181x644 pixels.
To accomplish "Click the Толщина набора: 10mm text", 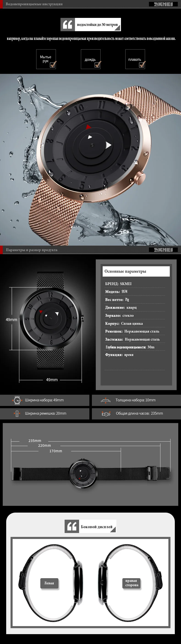I will (135, 400).
